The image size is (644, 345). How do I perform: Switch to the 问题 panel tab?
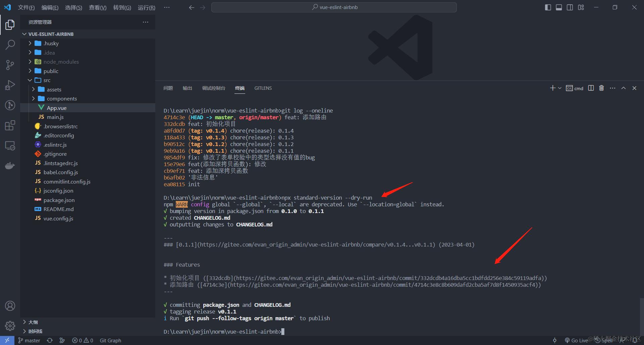(x=168, y=88)
